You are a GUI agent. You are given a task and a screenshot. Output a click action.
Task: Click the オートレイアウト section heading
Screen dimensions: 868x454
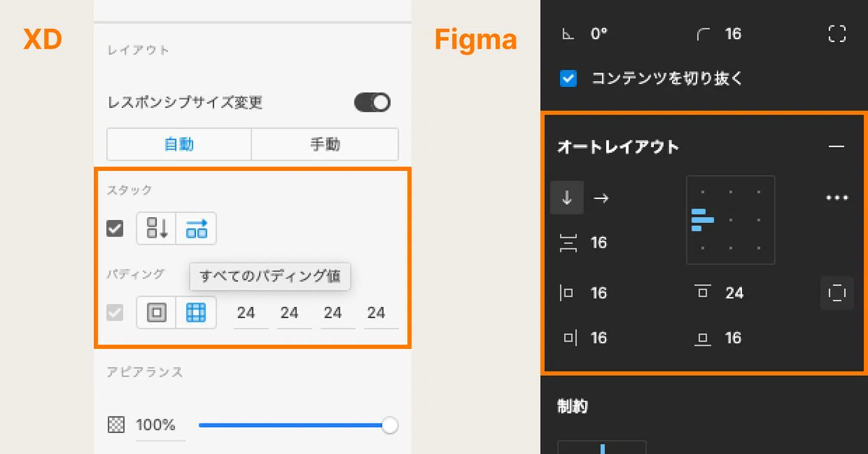(x=618, y=147)
